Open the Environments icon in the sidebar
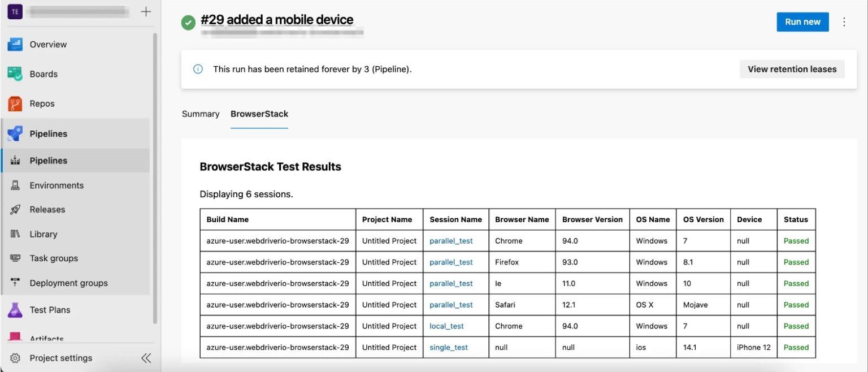Viewport: 868px width, 372px height. 15,185
